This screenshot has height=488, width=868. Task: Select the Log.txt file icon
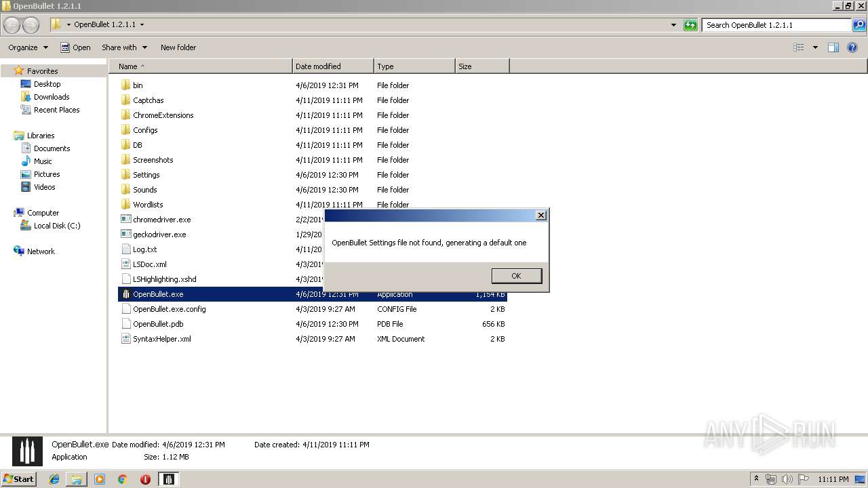(x=125, y=249)
